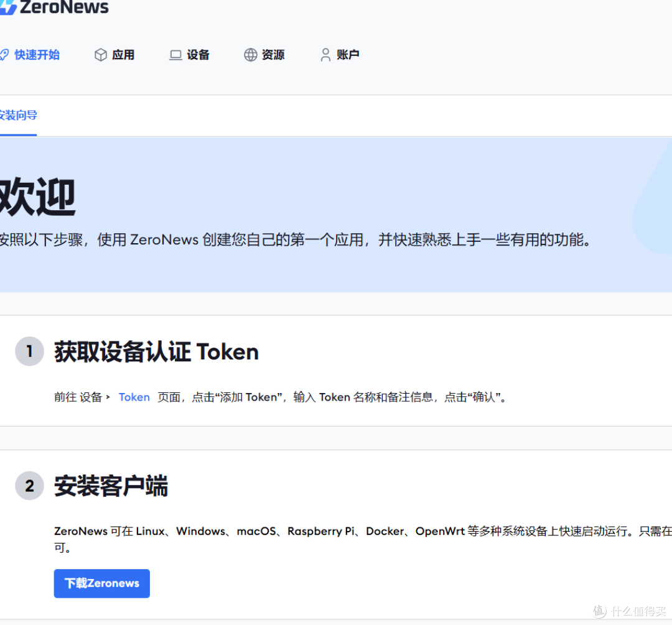Viewport: 672px width, 625px height.
Task: Click the globe icon next to 资源
Action: (x=251, y=54)
